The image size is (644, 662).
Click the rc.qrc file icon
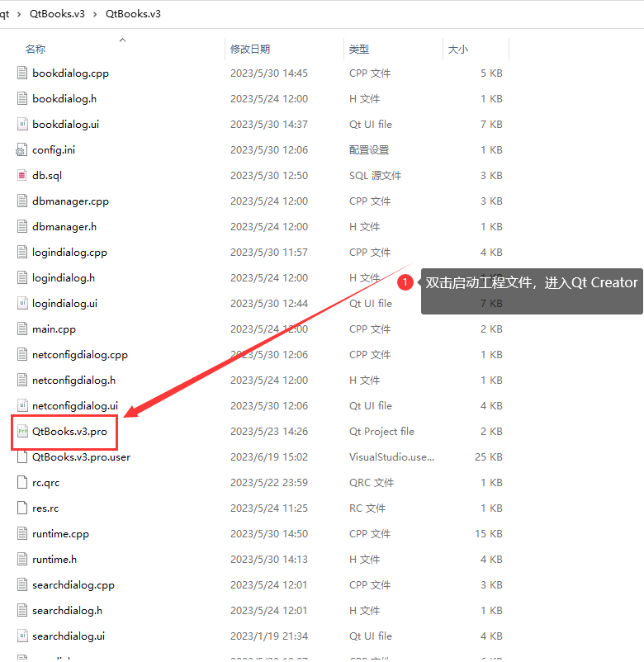[22, 483]
